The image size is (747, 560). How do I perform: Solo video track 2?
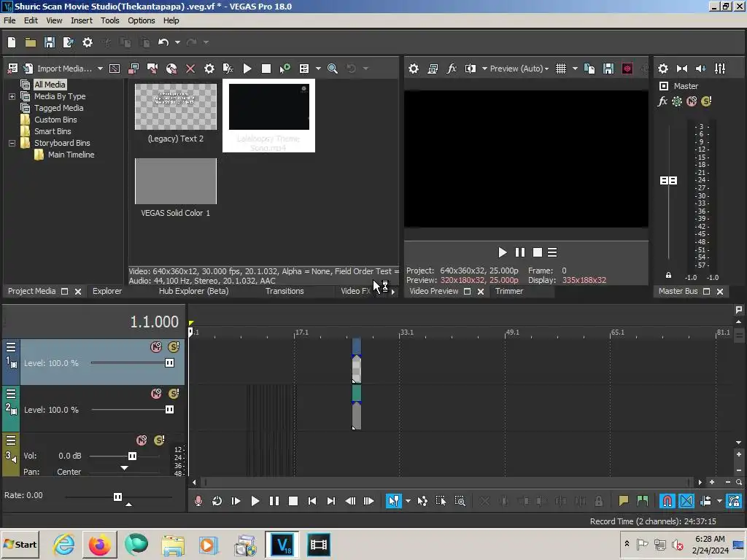click(x=174, y=394)
